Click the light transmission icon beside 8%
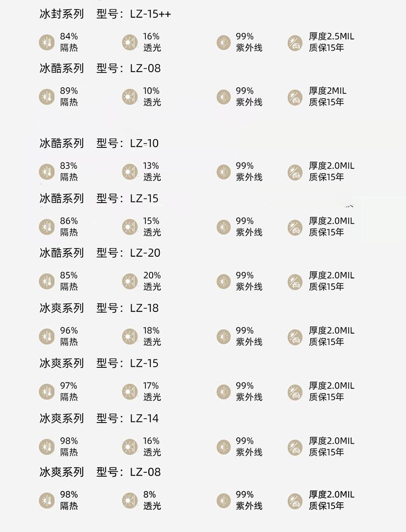The width and height of the screenshot is (406, 532). (130, 501)
